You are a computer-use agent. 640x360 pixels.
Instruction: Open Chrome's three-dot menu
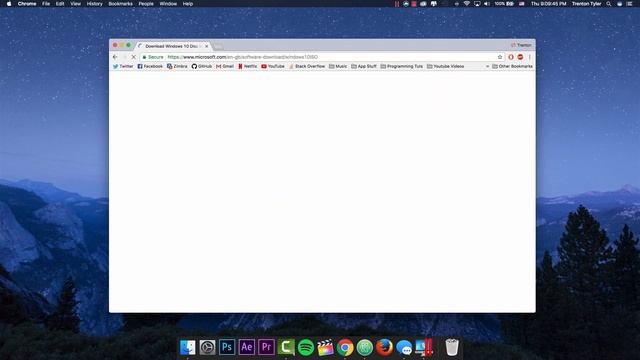coord(529,57)
